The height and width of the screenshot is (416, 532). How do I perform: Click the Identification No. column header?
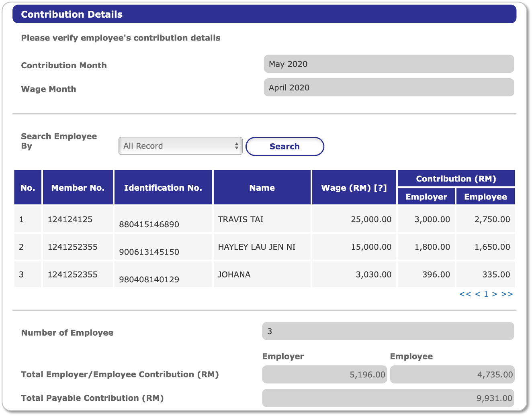(x=163, y=188)
